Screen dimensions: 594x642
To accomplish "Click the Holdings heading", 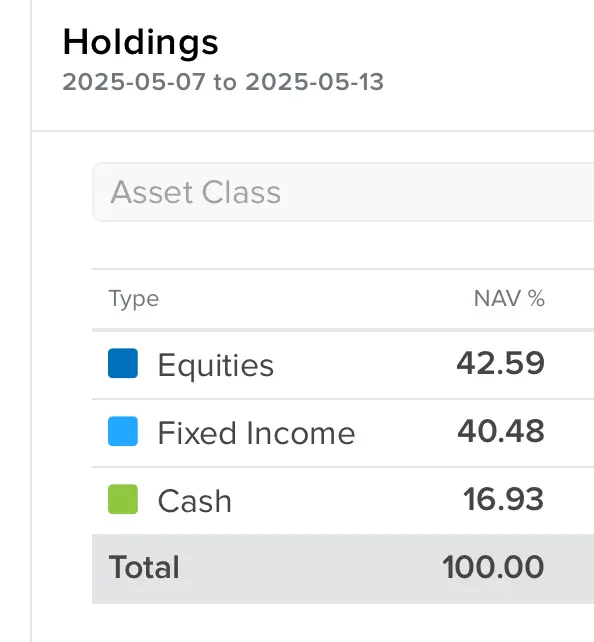I will tap(141, 43).
